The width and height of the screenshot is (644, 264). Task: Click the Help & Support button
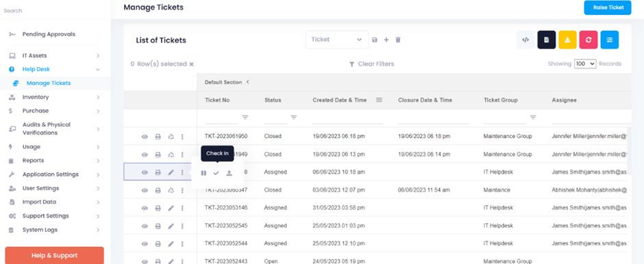(54, 255)
